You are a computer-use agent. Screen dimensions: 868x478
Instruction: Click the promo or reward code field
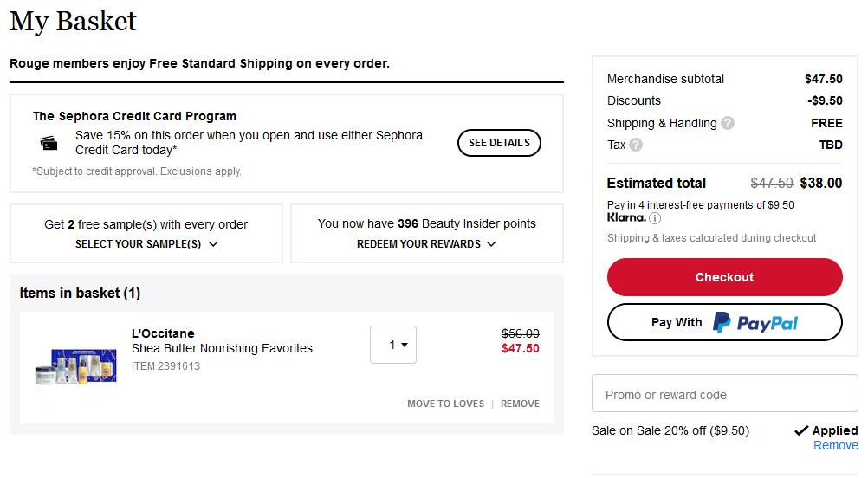[x=724, y=393]
